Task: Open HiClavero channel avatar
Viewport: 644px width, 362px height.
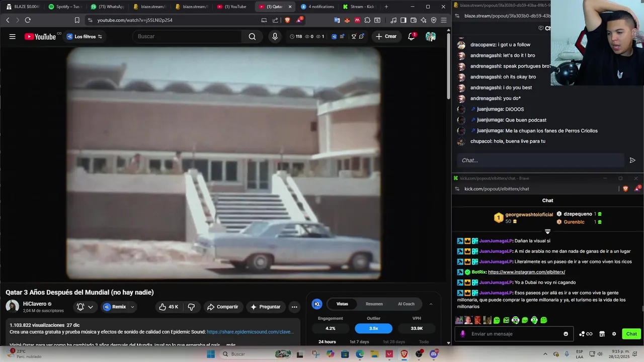Action: coord(12,306)
